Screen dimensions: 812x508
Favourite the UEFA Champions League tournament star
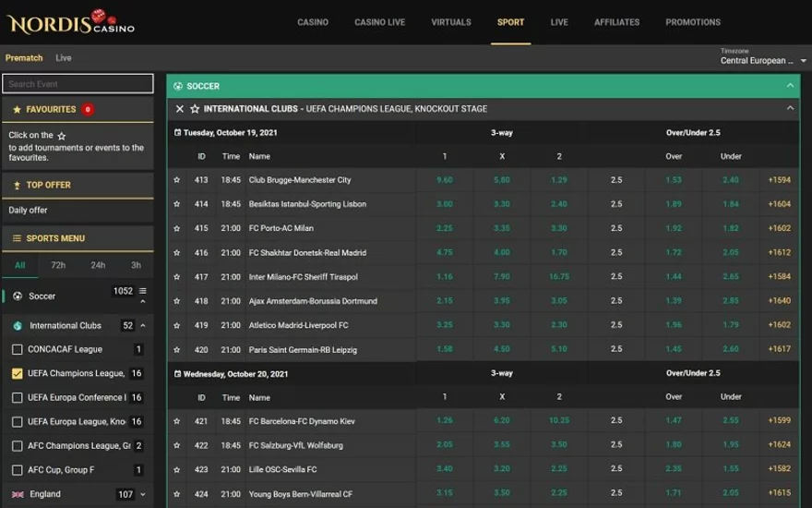click(x=195, y=109)
